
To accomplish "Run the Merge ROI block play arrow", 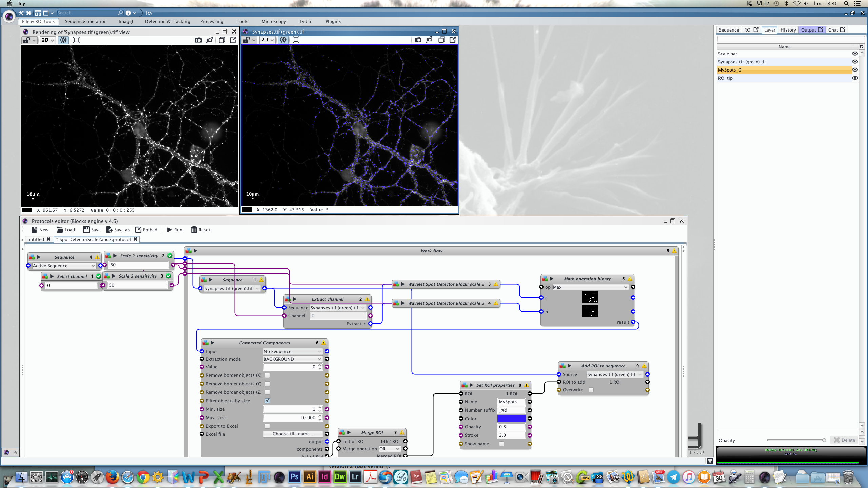I will point(349,432).
